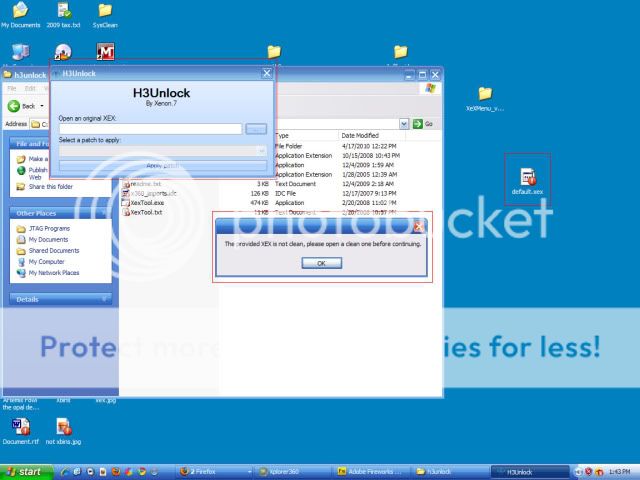Expand the Details panel in the sidebar
This screenshot has width=640, height=480.
point(103,299)
